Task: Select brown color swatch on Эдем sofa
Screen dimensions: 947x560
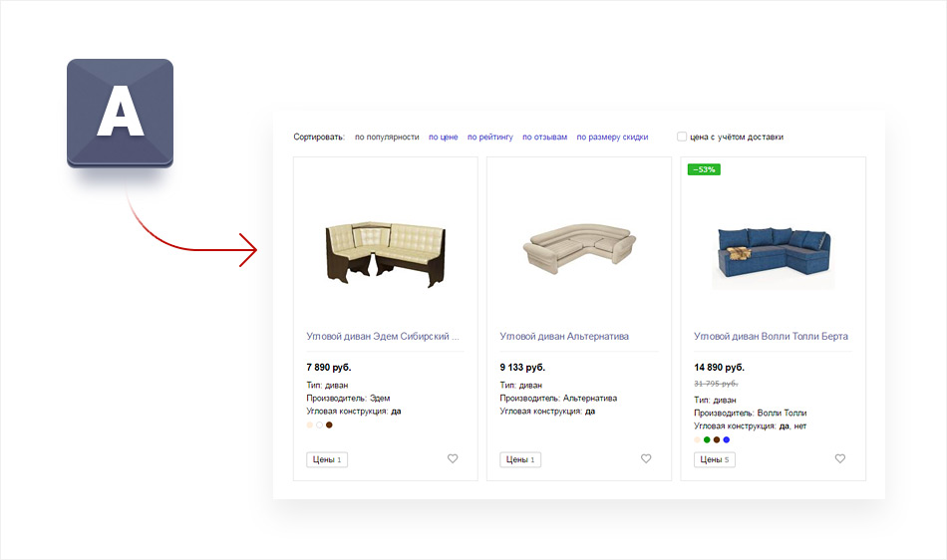Action: click(329, 424)
